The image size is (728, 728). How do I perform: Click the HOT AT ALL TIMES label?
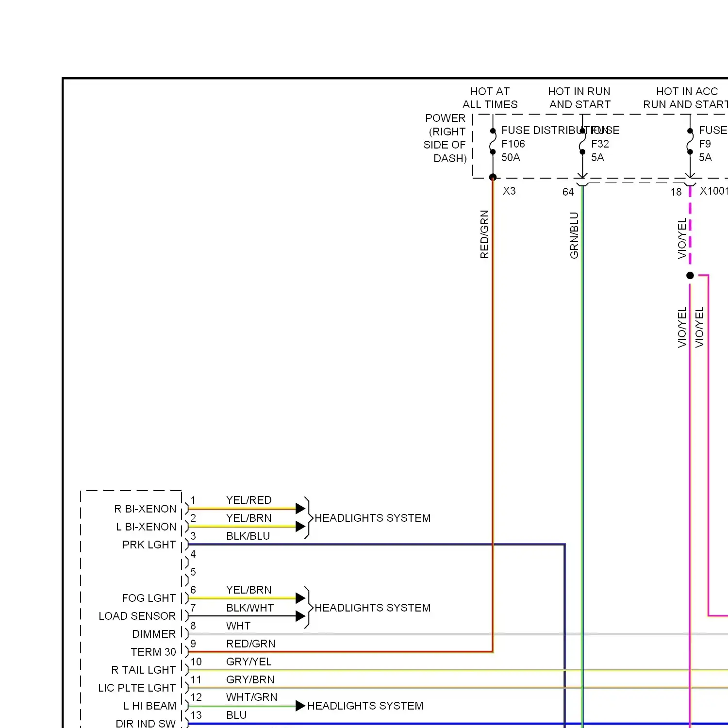tap(490, 98)
